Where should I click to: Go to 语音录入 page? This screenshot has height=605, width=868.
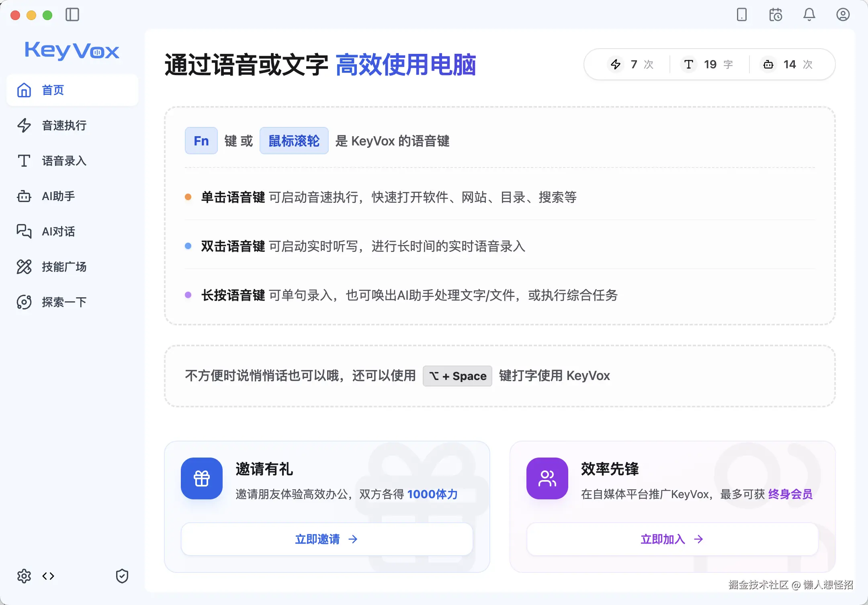[x=64, y=161]
